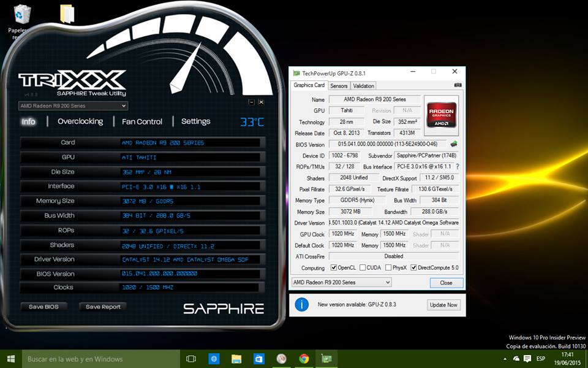Screen dimensions: 588x368
Task: Select the Graphics Card tab in GPU-Z
Action: [x=309, y=85]
